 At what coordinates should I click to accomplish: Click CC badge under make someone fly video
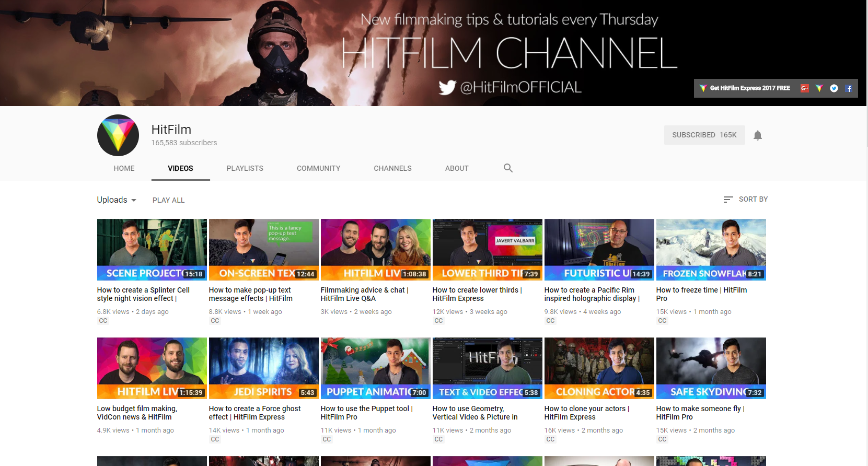pos(662,439)
